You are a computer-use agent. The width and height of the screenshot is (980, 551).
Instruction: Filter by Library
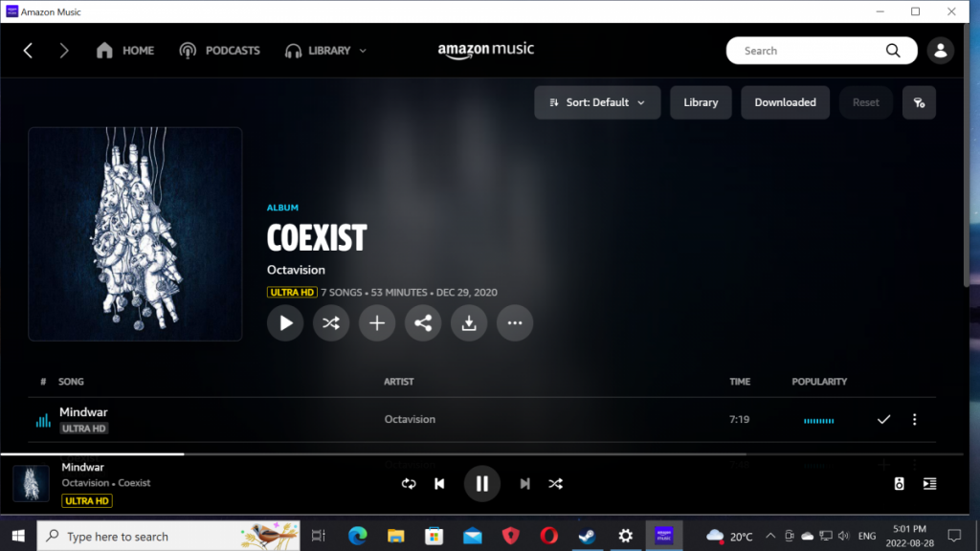pyautogui.click(x=701, y=102)
